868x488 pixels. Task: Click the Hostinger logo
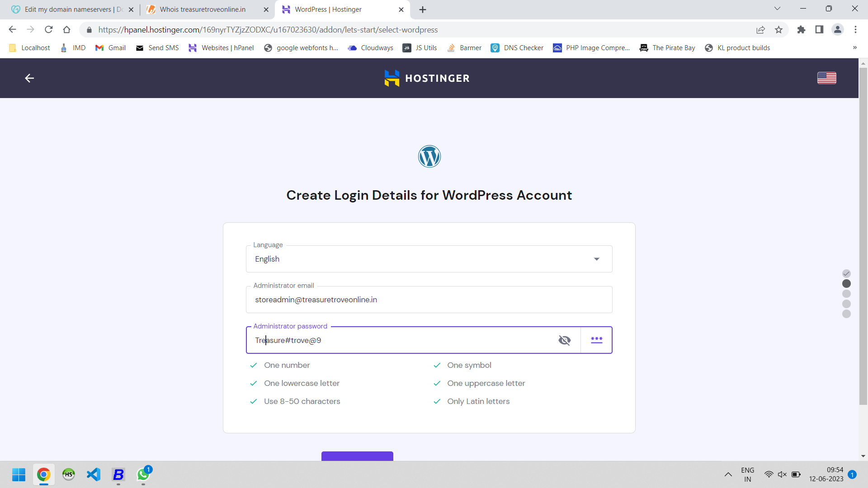427,78
